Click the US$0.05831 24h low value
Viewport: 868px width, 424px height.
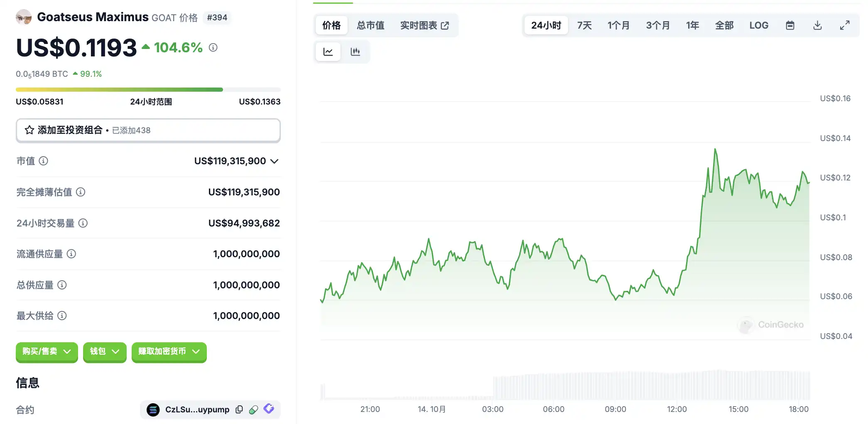point(39,102)
